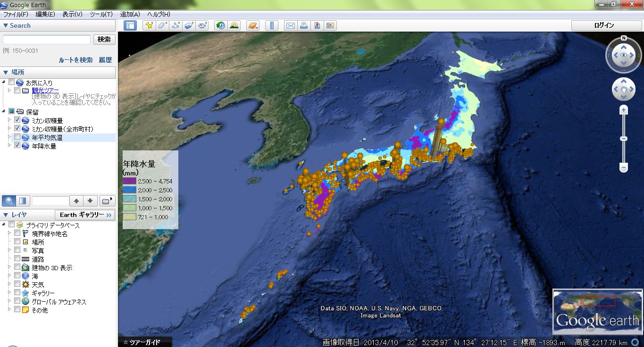The image size is (644, 347).
Task: Expand the 天気 layer tree item
Action: [9, 284]
